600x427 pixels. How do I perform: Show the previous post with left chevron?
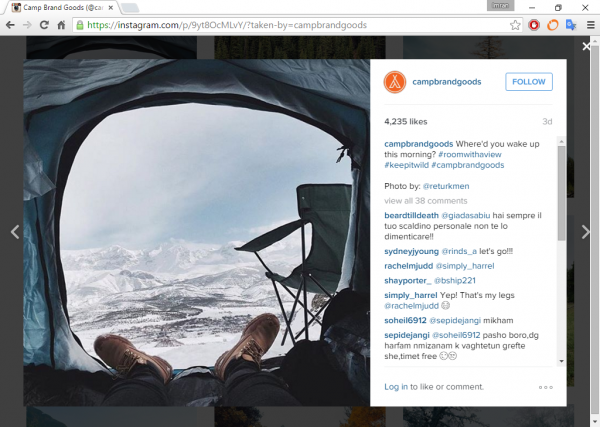coord(15,232)
